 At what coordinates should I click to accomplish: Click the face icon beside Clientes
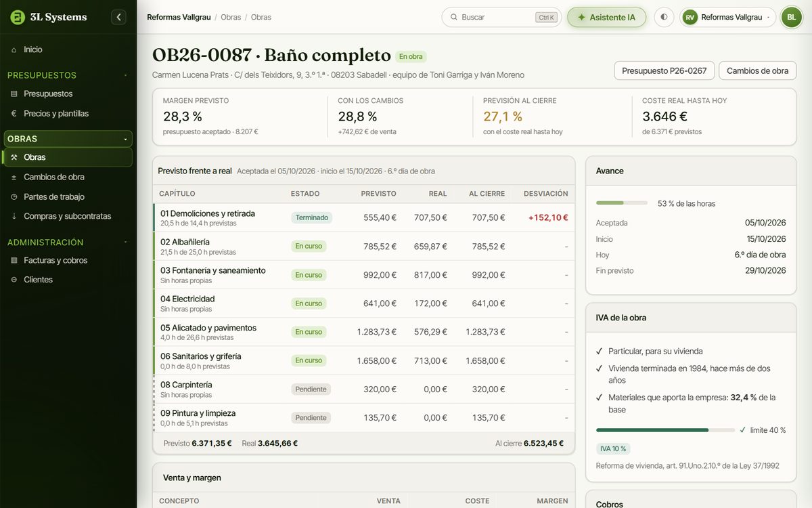[x=14, y=280]
